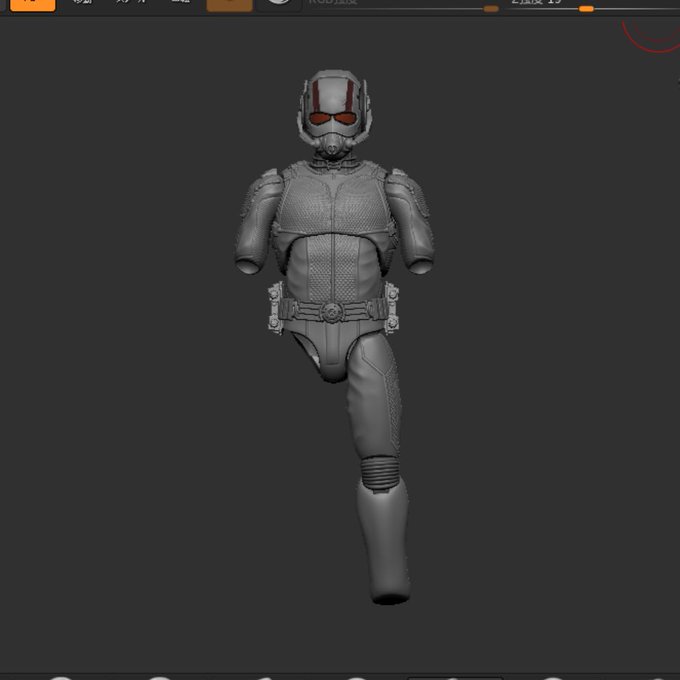Click the sphere material icon in the toolbar

(278, 4)
